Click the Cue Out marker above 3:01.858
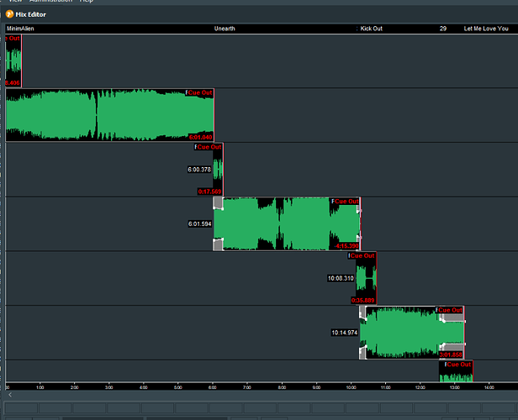 pos(450,310)
